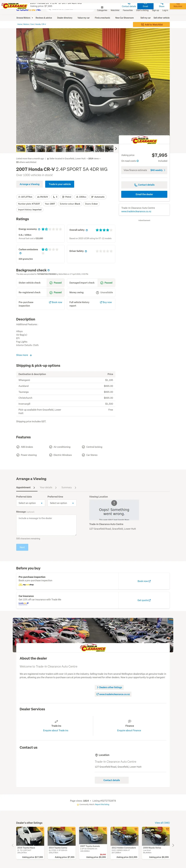The width and height of the screenshot is (186, 868).
Task: Expand the Browse Motors menu
Action: (24, 18)
